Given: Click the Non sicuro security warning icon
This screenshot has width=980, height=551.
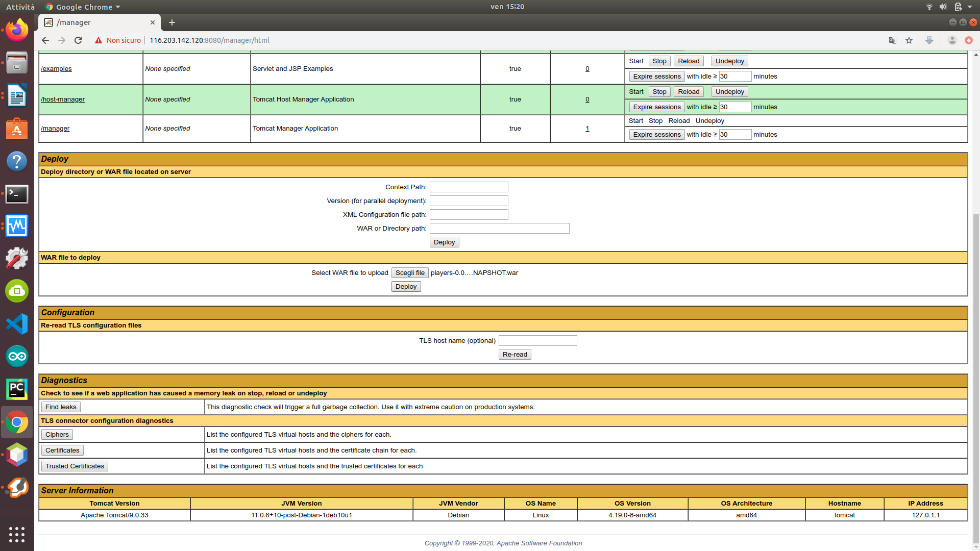Looking at the screenshot, I should (99, 40).
